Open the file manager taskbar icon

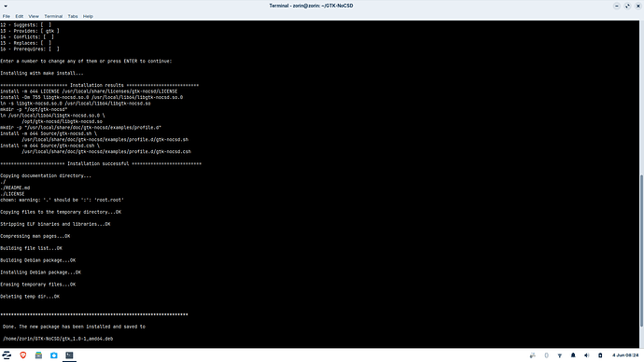38,355
